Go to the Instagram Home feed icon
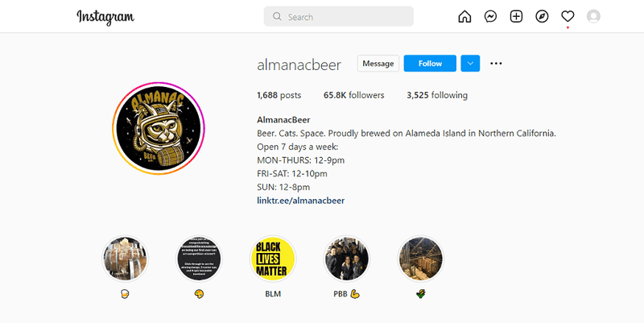 click(x=464, y=16)
